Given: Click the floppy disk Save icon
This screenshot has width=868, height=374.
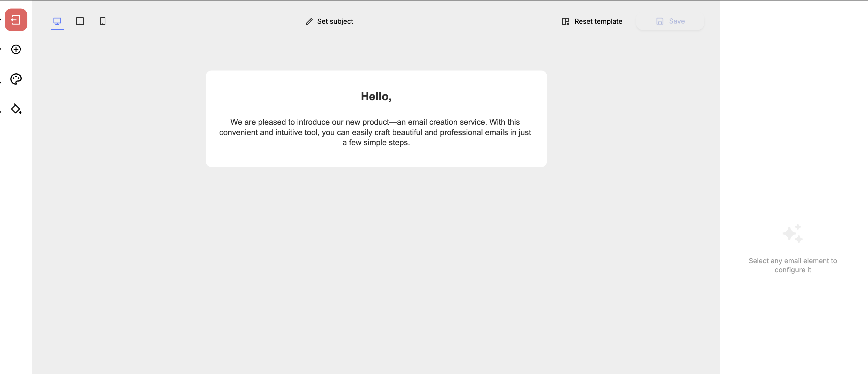Looking at the screenshot, I should 660,21.
